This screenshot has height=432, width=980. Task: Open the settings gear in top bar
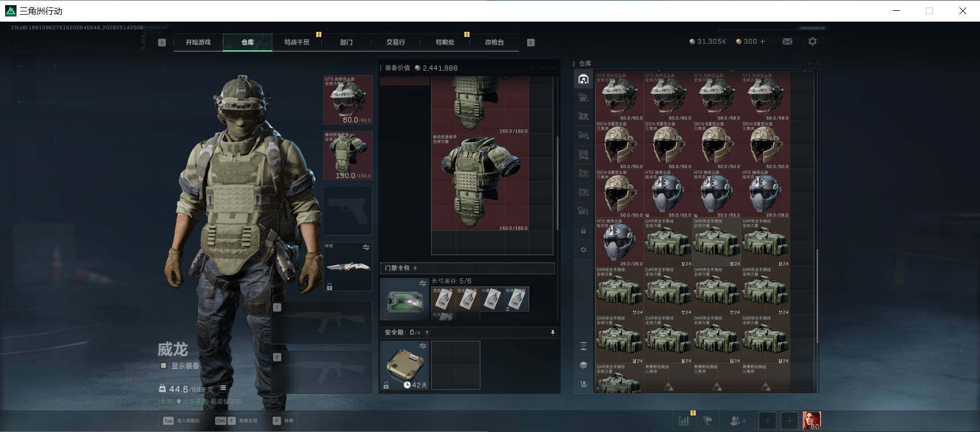click(812, 42)
